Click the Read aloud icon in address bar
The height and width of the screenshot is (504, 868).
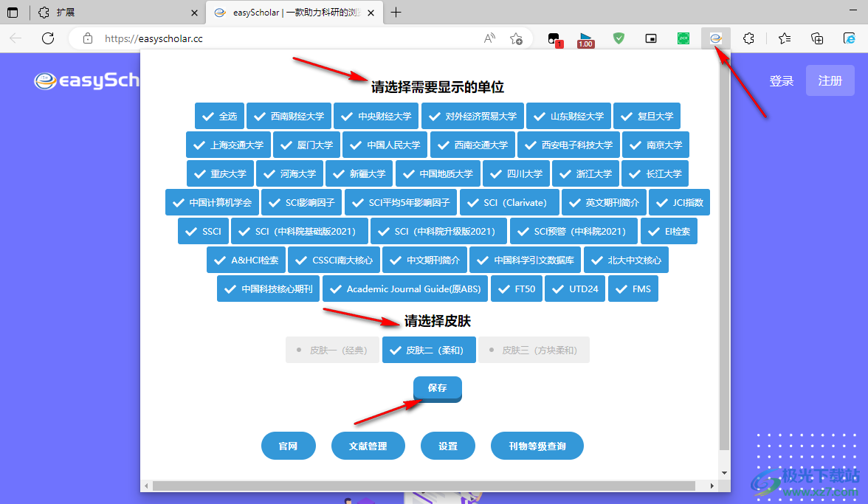coord(489,38)
